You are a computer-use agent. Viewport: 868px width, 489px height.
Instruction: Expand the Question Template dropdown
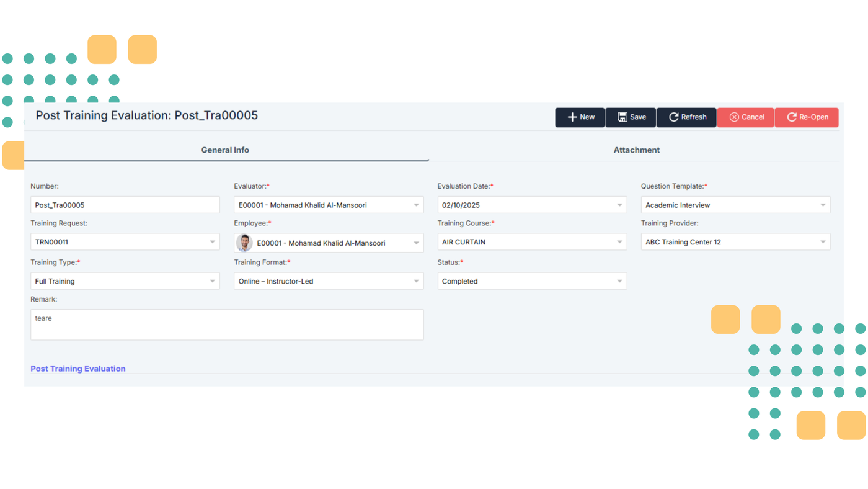coord(823,205)
